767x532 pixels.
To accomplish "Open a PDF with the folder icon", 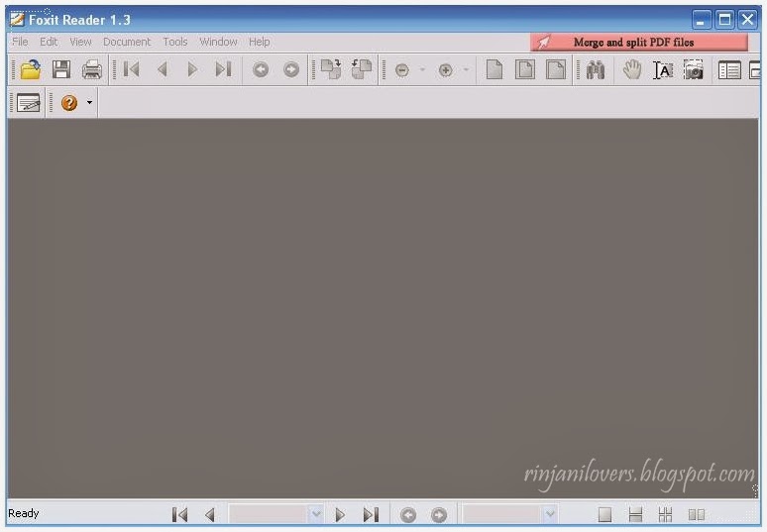I will point(31,69).
